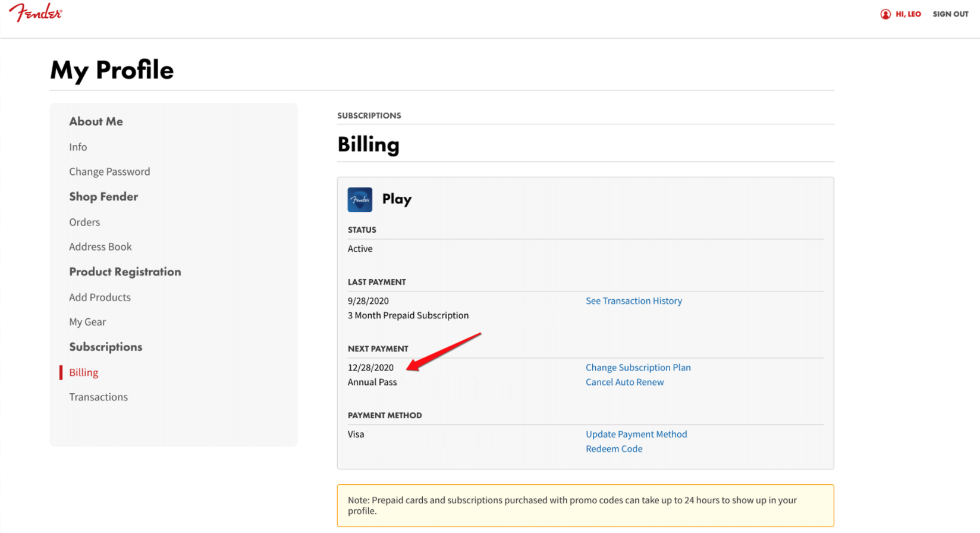Click the About Me heading

(96, 121)
